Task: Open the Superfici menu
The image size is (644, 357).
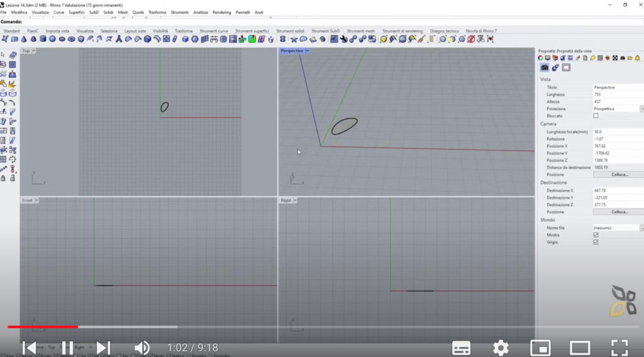Action: 76,13
